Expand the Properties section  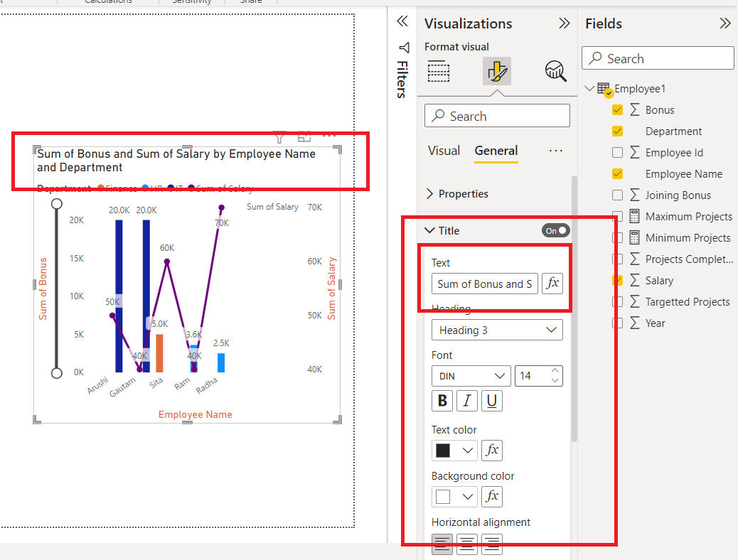457,194
